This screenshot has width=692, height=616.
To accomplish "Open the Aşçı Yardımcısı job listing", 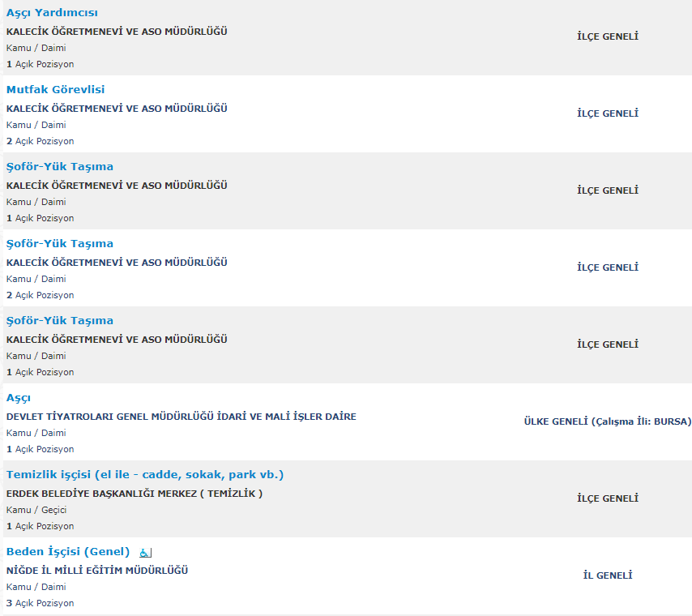I will (53, 13).
